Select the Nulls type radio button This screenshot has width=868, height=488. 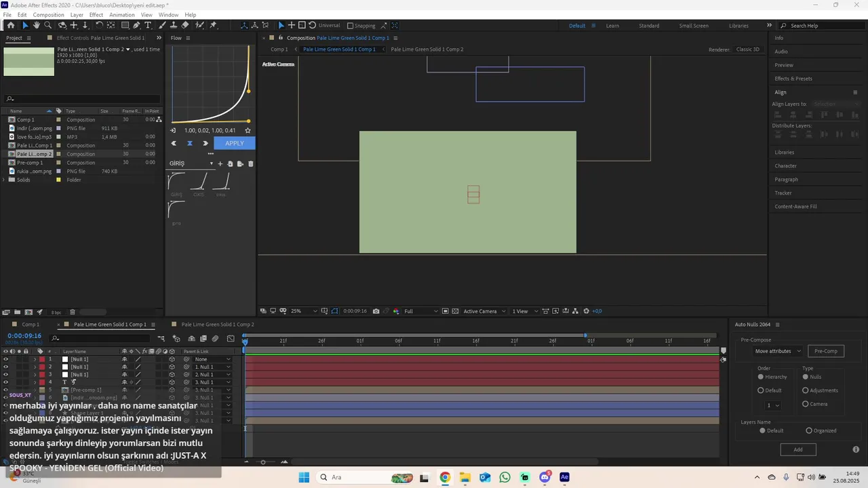click(806, 377)
